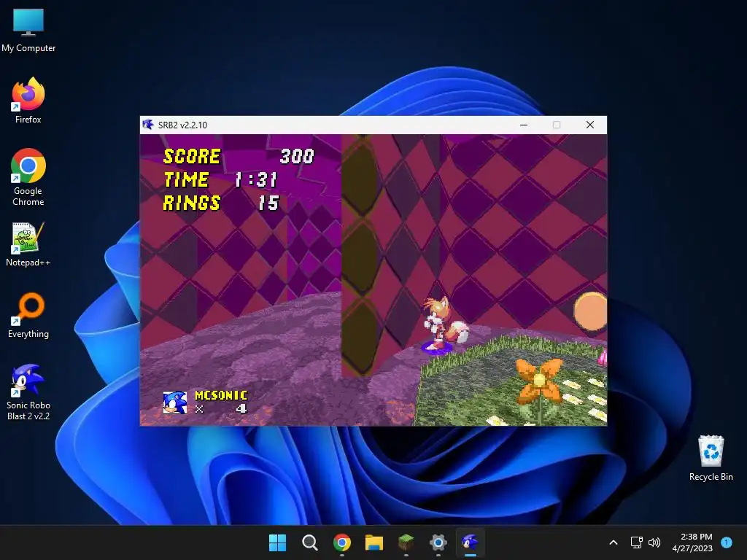Select the Sonic Robo Blast 2 desktop shortcut
The height and width of the screenshot is (560, 747).
tap(28, 392)
